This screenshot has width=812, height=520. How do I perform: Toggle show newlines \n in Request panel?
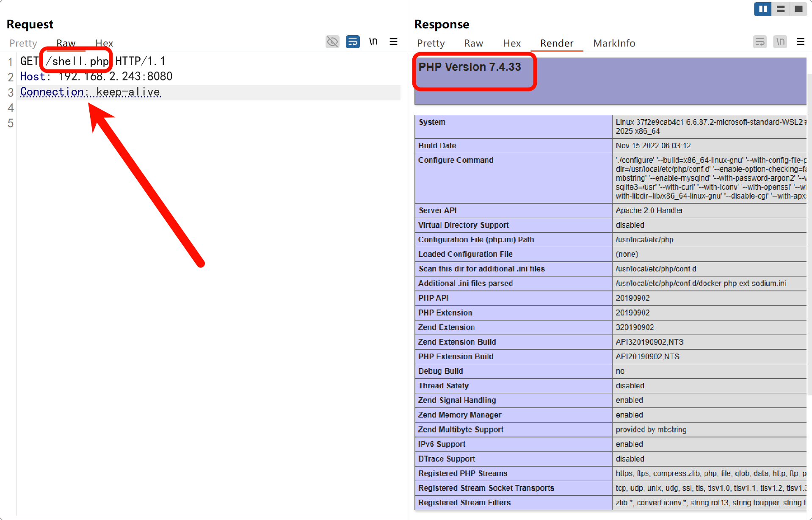373,41
